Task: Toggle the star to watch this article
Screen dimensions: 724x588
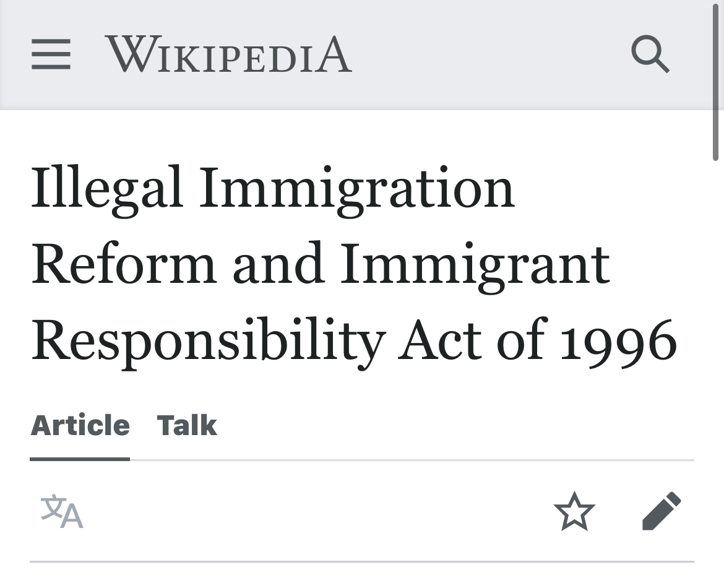Action: 574,511
